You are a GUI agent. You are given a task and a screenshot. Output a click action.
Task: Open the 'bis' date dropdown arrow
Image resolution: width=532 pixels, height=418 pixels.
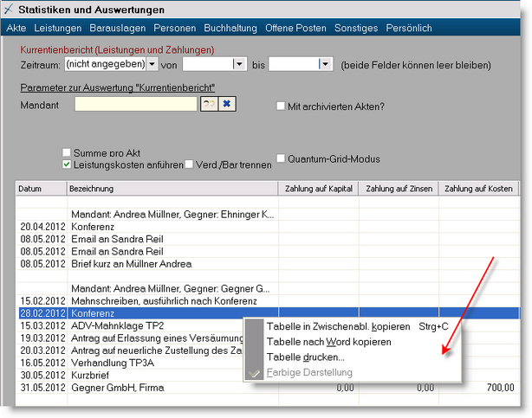(326, 64)
